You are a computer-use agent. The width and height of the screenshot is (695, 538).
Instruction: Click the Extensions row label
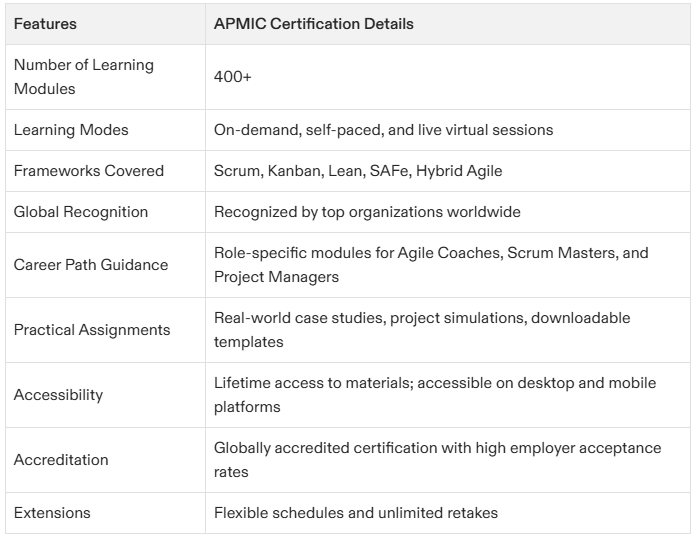point(52,513)
